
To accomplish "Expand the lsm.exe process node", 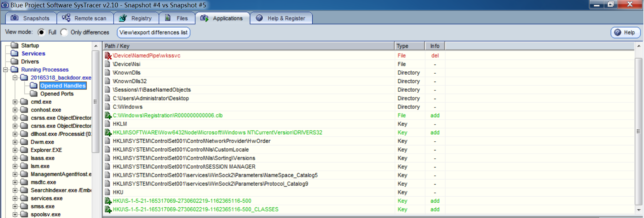I will click(x=15, y=166).
